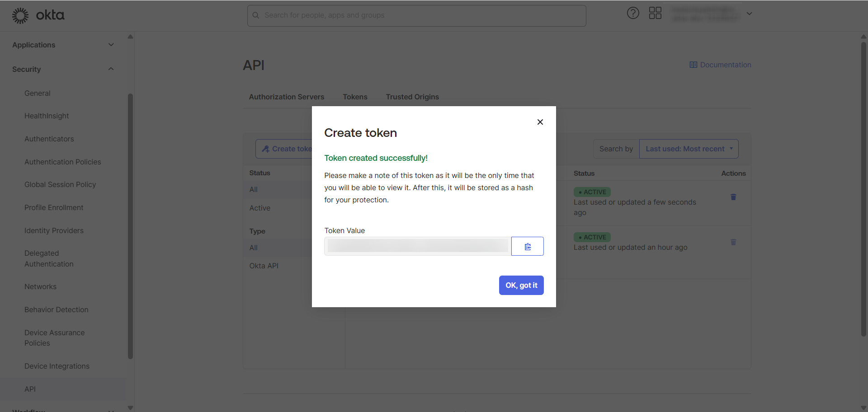The image size is (868, 412).
Task: Go to Global Session Policy
Action: [x=60, y=184]
